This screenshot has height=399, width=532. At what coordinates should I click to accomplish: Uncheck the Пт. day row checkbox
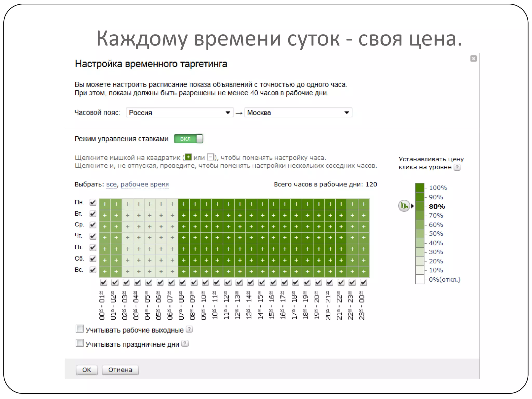[x=93, y=248]
